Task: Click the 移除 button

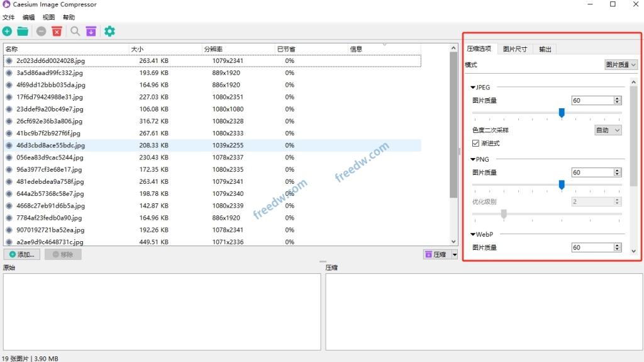Action: tap(63, 254)
